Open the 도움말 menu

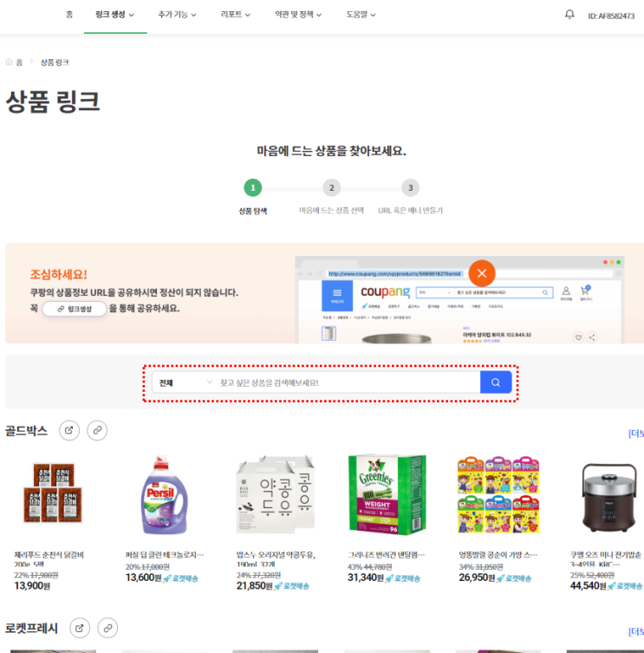point(361,15)
